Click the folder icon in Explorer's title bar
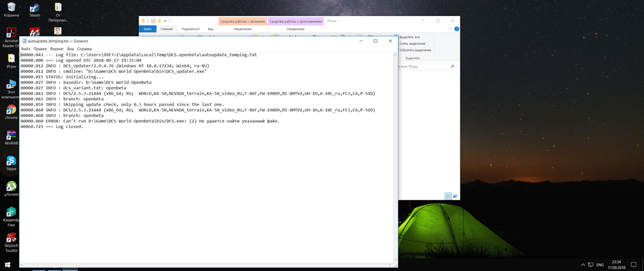 pyautogui.click(x=144, y=21)
